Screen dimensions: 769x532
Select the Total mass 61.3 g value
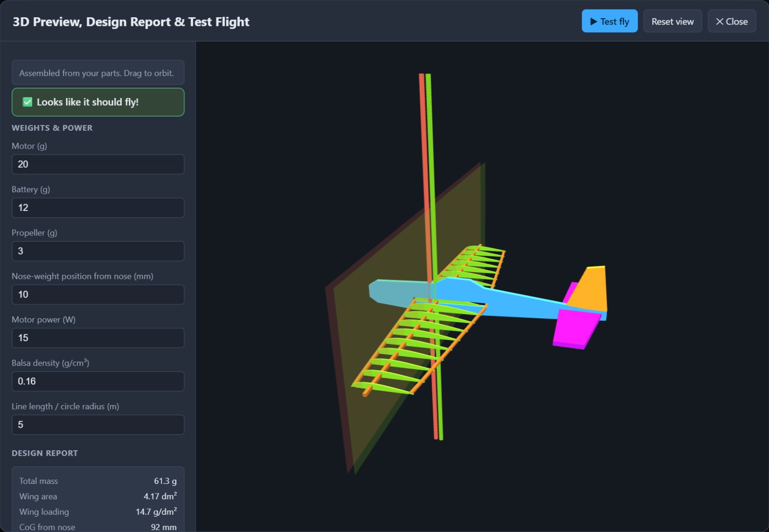pos(165,481)
